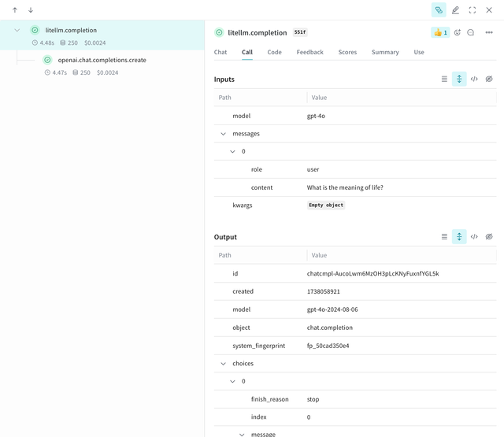
Task: Open the three-dot more options menu
Action: pos(489,32)
